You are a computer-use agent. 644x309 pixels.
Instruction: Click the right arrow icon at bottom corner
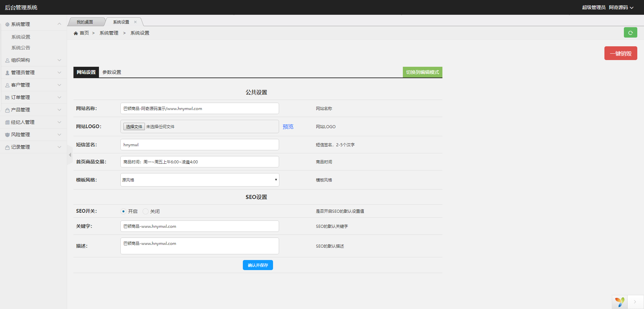[635, 302]
